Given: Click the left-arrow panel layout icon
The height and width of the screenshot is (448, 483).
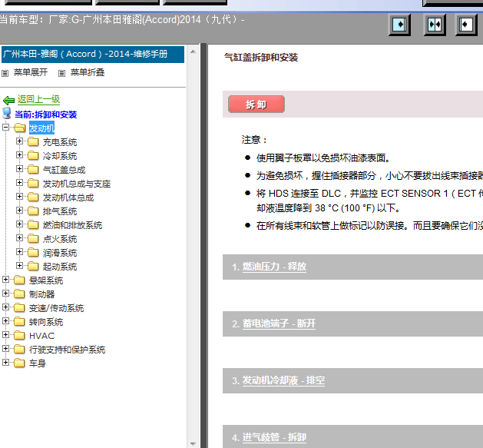Looking at the screenshot, I should point(466,25).
